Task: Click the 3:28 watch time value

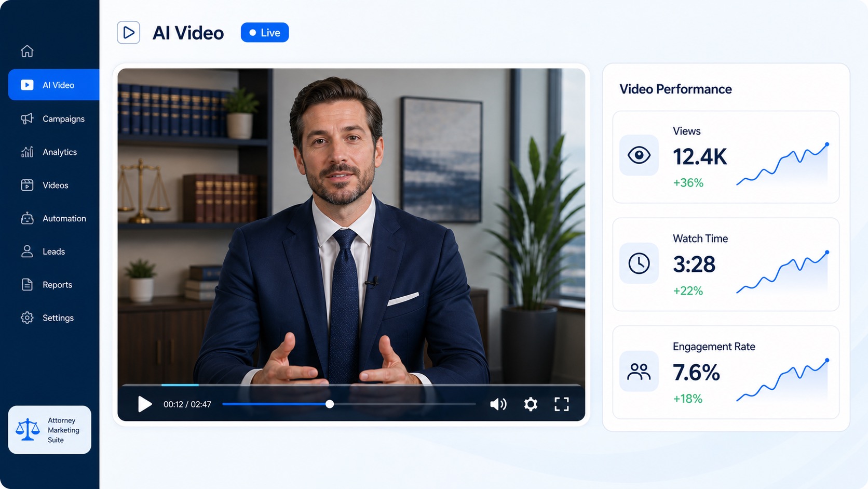Action: [x=694, y=265]
